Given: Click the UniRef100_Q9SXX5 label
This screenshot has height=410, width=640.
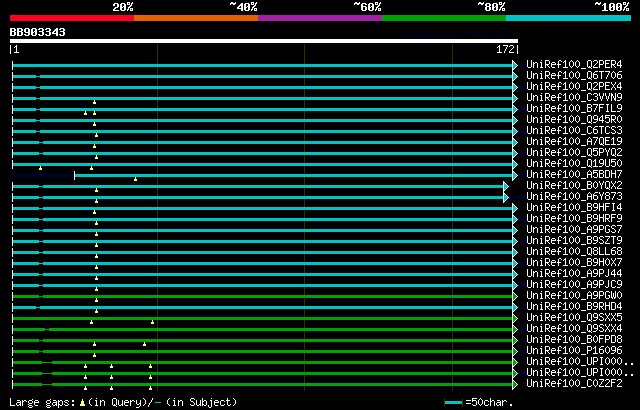Looking at the screenshot, I should tap(574, 318).
